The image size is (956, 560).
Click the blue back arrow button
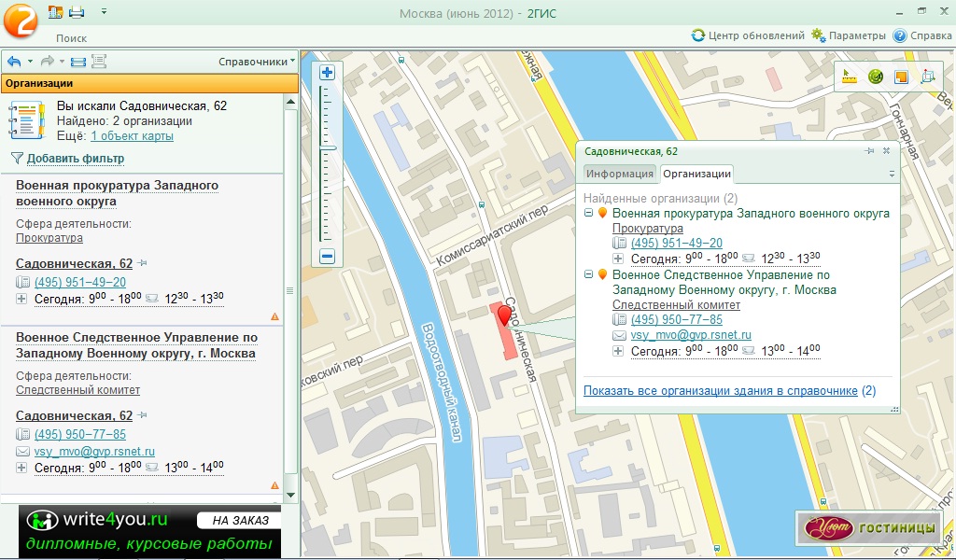click(14, 62)
